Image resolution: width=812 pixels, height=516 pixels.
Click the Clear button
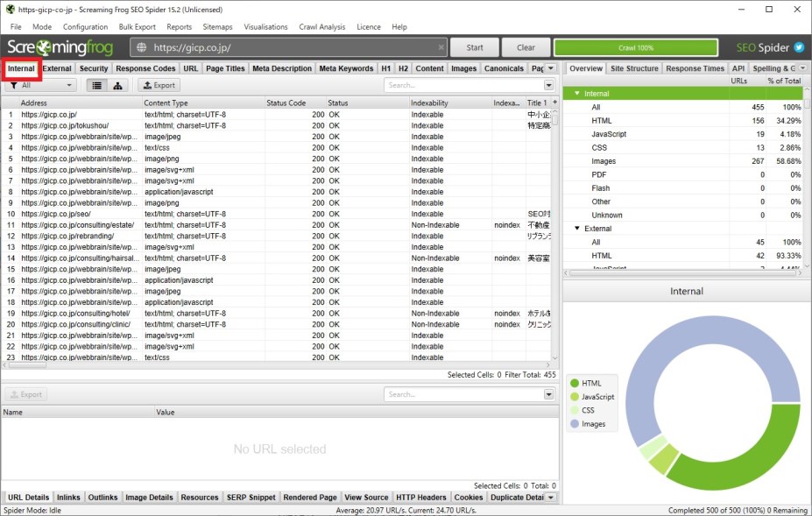point(526,47)
